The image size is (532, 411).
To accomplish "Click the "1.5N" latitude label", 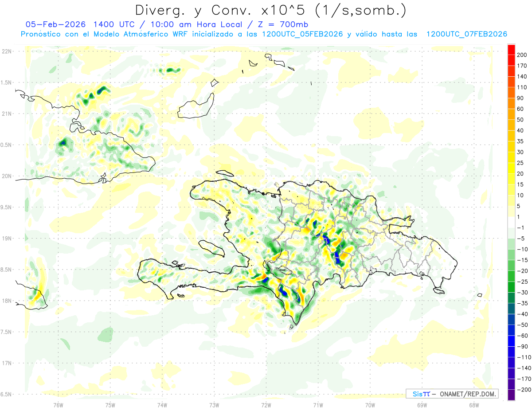I will point(6,82).
